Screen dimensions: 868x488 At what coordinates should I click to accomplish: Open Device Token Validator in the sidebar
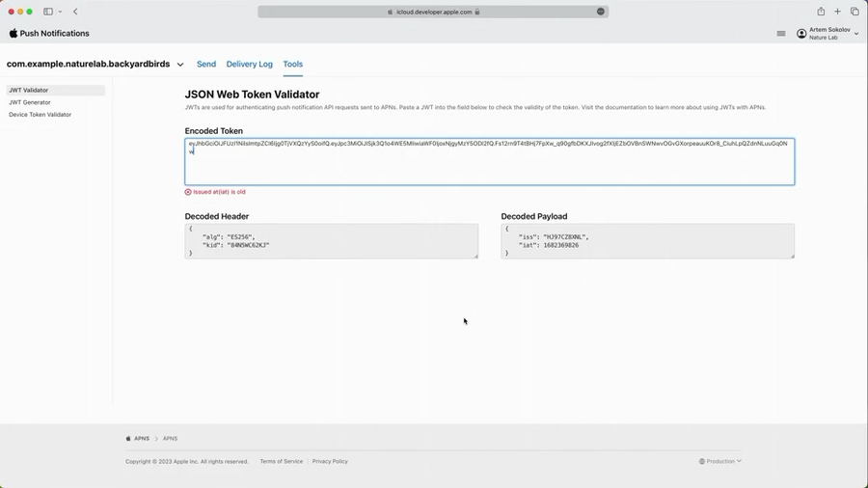[x=40, y=115]
